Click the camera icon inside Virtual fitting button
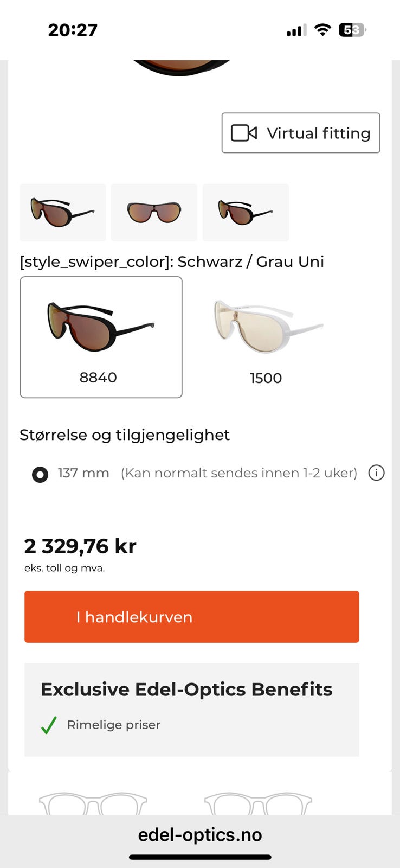This screenshot has height=868, width=400. 245,133
